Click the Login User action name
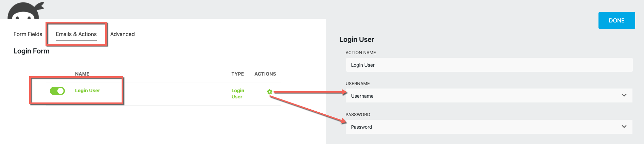 (87, 91)
